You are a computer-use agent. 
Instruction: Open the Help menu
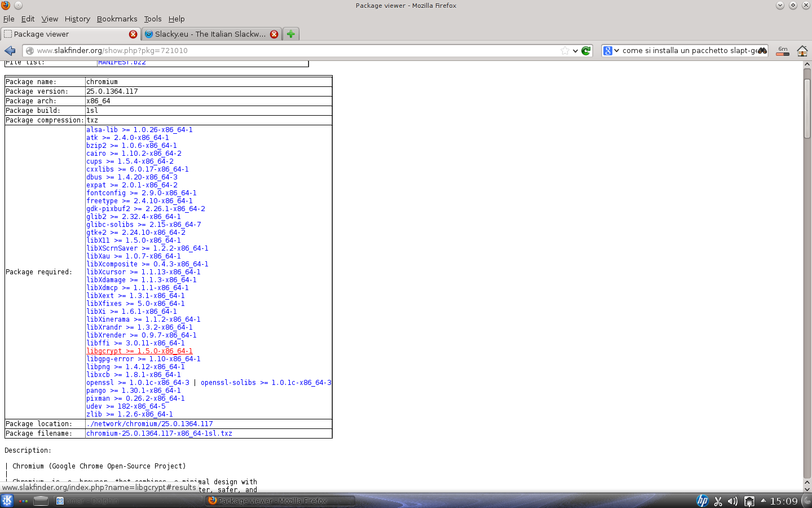click(x=176, y=19)
